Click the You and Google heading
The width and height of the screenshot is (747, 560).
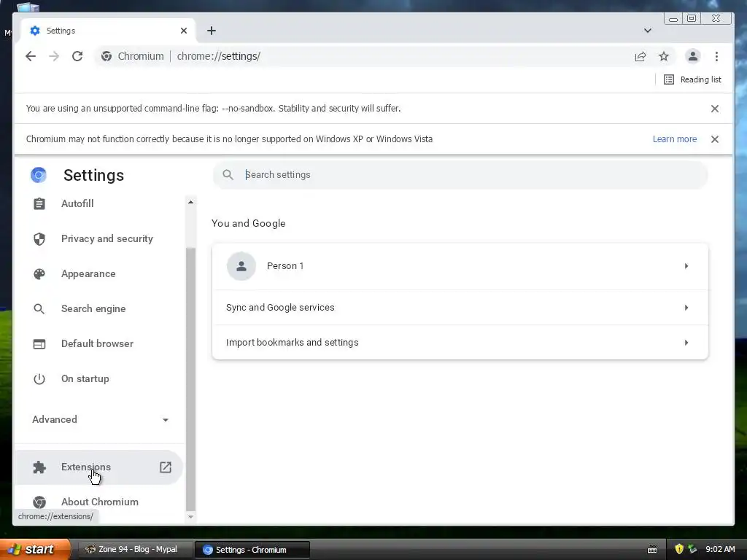pyautogui.click(x=248, y=223)
